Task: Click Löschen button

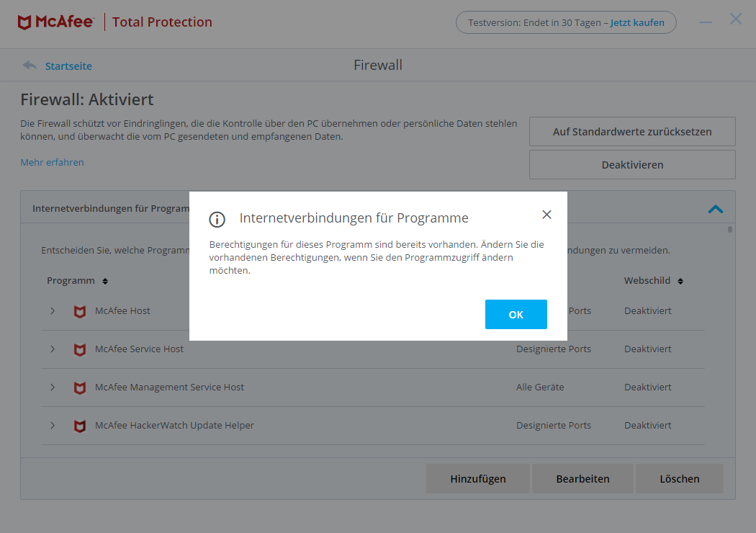Action: pos(680,479)
